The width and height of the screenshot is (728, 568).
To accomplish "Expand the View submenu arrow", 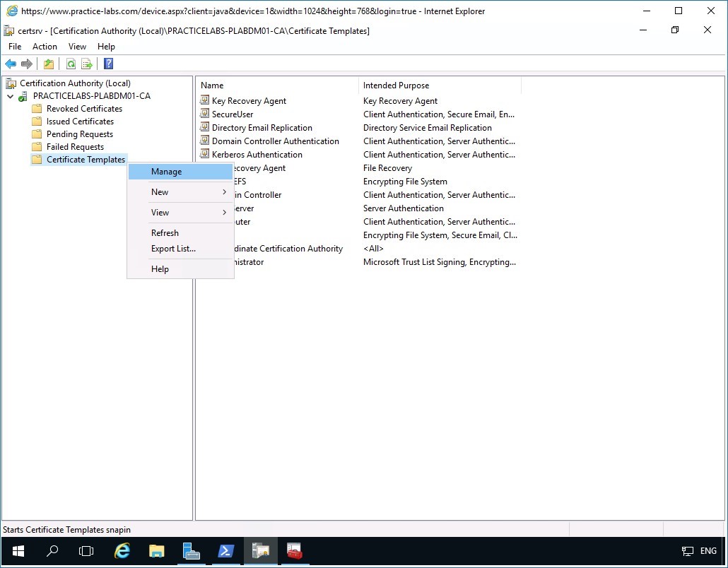I will pos(225,213).
